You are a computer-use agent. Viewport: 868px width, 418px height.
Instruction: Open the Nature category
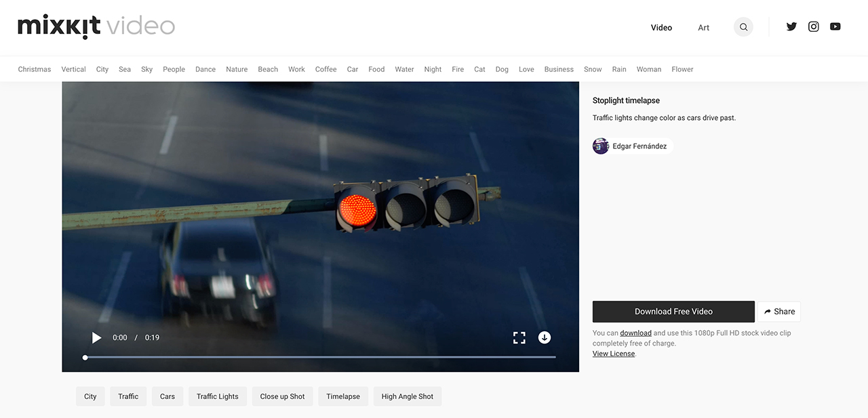(x=237, y=69)
